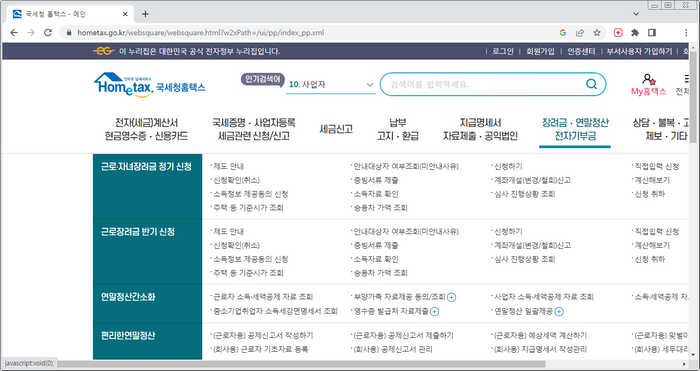
Task: Click 계산해보기 under 정기 신청
Action: (x=652, y=180)
